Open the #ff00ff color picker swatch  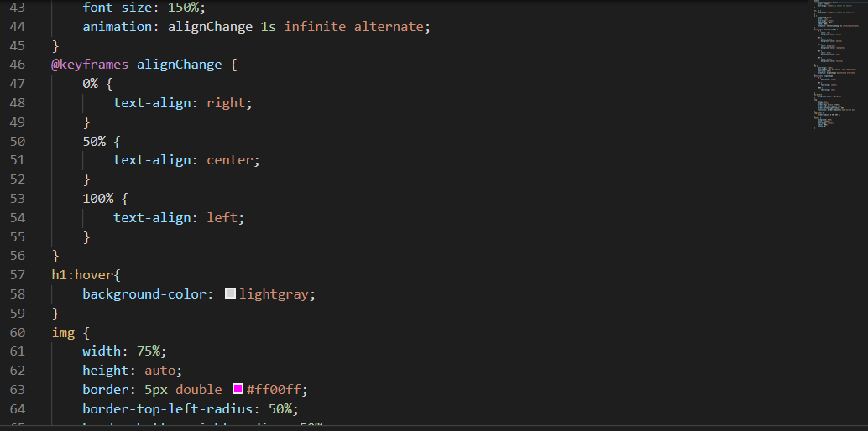[238, 389]
